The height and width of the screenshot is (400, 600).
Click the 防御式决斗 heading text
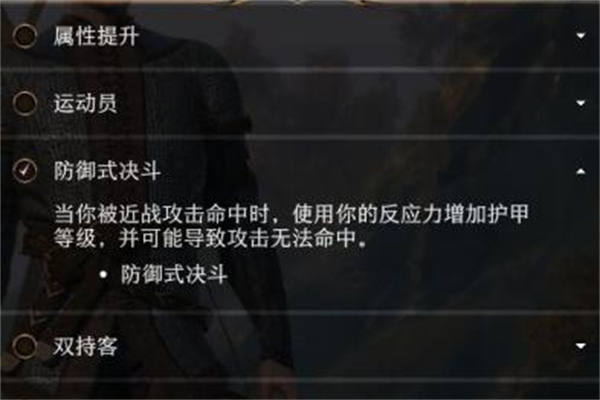[x=107, y=171]
